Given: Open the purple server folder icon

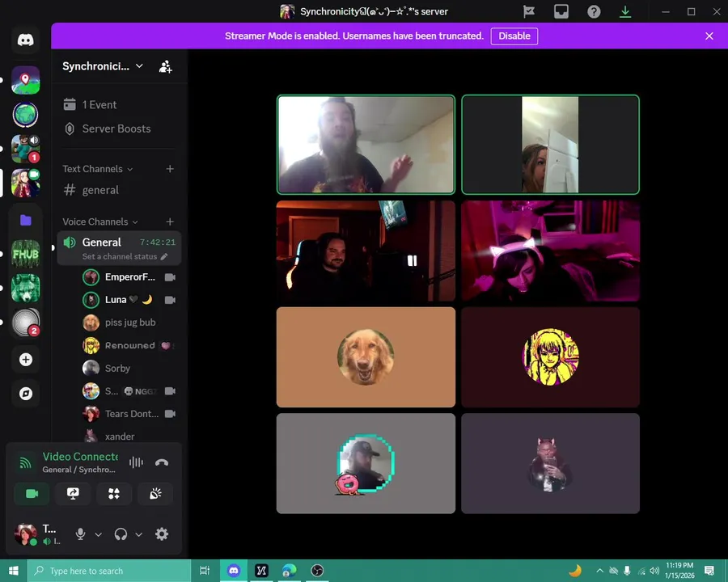Looking at the screenshot, I should (x=26, y=220).
